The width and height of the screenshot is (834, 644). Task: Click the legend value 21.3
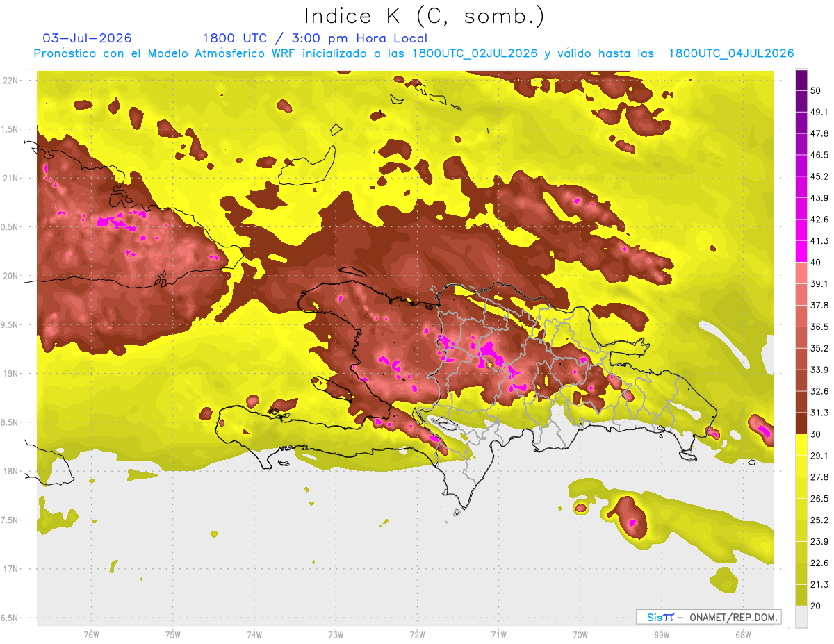point(819,585)
